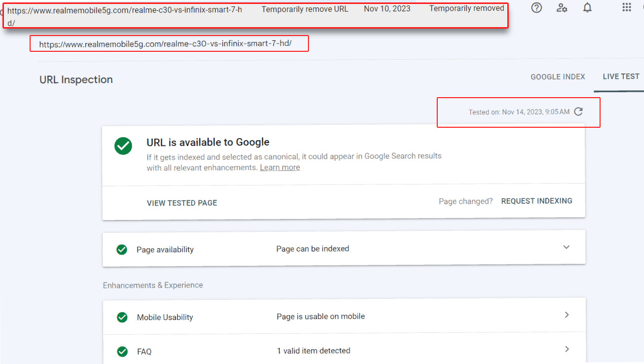Click the 'Mobile Usability' row label
Image resolution: width=644 pixels, height=364 pixels.
[x=165, y=317]
